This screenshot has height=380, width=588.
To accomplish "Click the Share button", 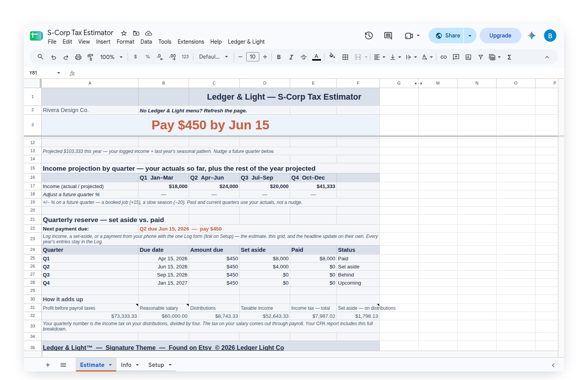I will coord(446,36).
